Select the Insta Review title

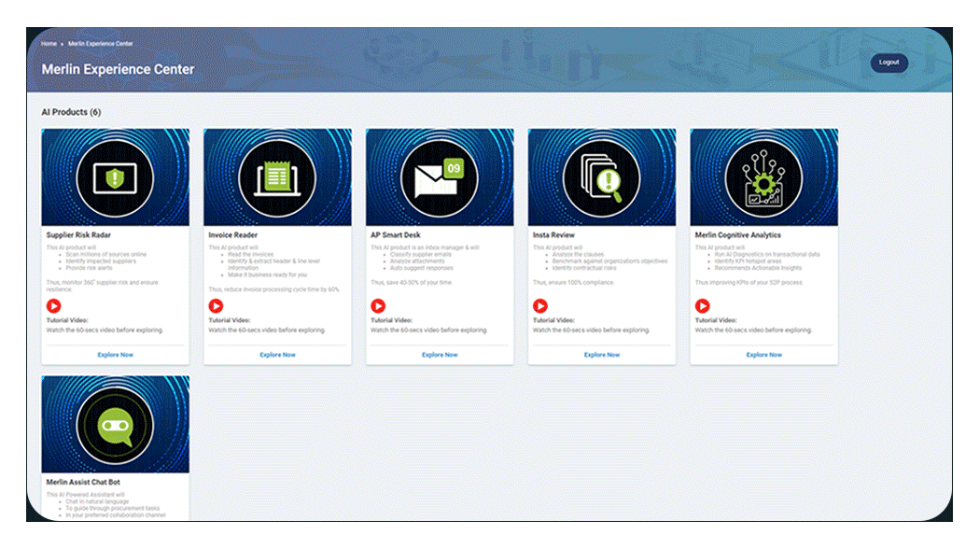pyautogui.click(x=553, y=235)
